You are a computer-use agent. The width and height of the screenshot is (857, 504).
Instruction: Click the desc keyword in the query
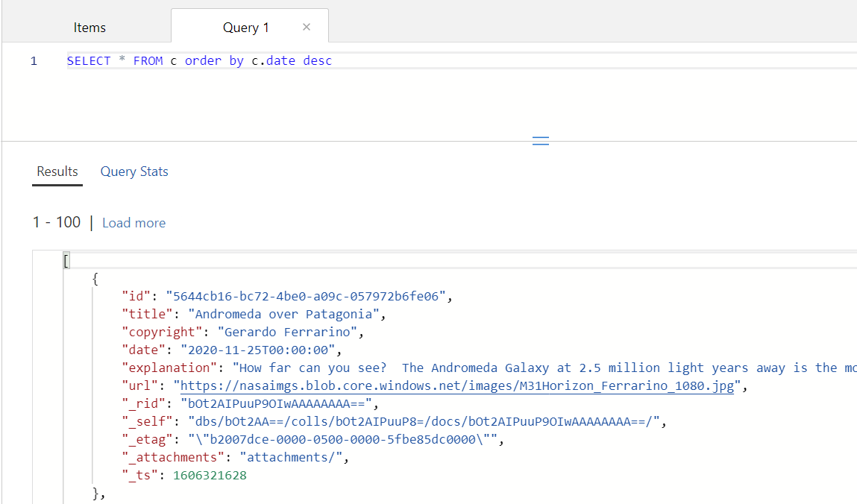(x=318, y=60)
